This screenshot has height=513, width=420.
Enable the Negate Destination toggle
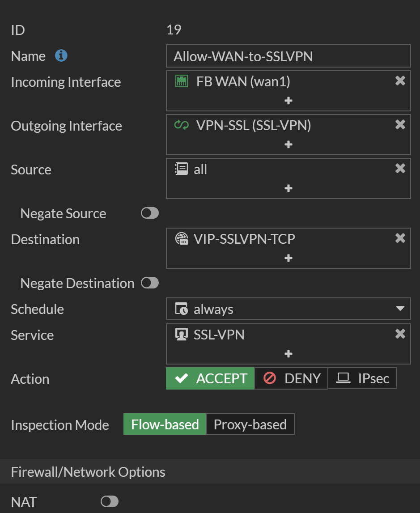pyautogui.click(x=149, y=283)
